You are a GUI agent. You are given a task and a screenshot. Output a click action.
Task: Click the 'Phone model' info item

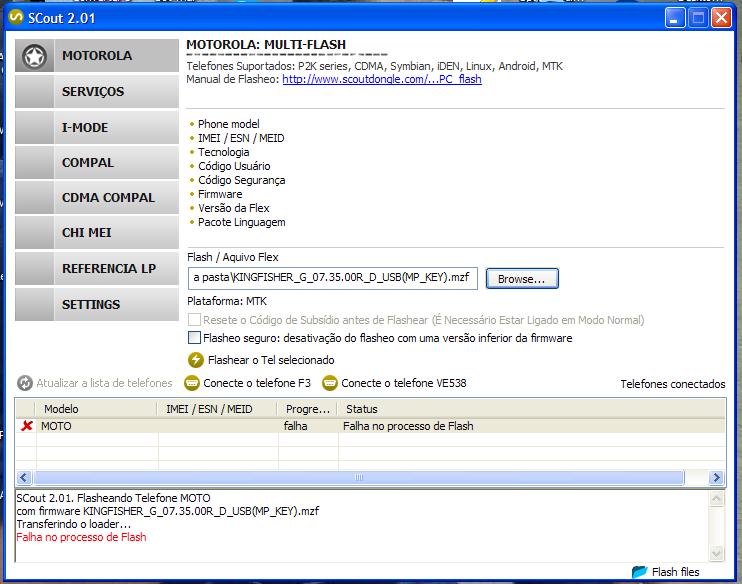[x=229, y=124]
